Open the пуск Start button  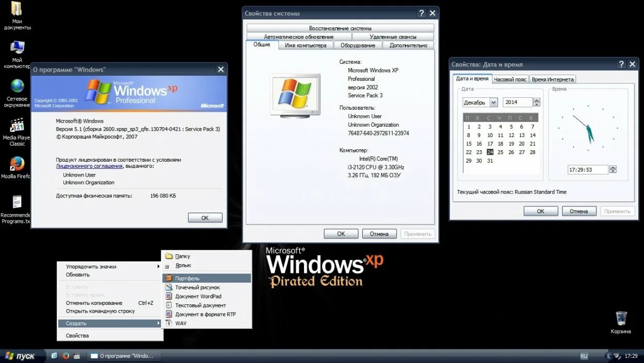22,356
